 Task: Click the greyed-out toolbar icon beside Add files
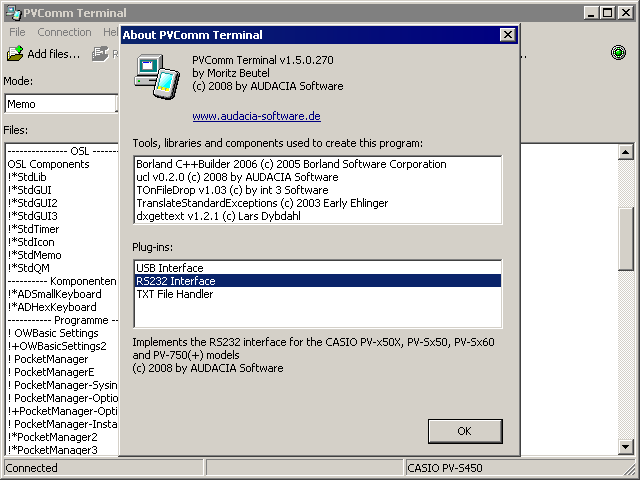100,53
